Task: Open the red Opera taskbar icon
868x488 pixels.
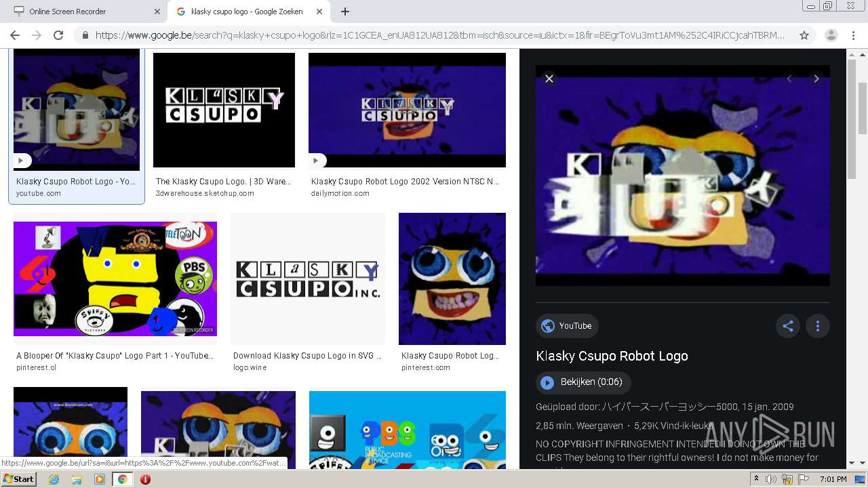Action: 145,479
